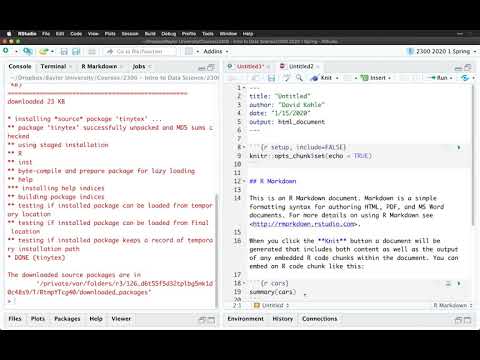
Task: Click the Open File folder icon
Action: coord(43,51)
